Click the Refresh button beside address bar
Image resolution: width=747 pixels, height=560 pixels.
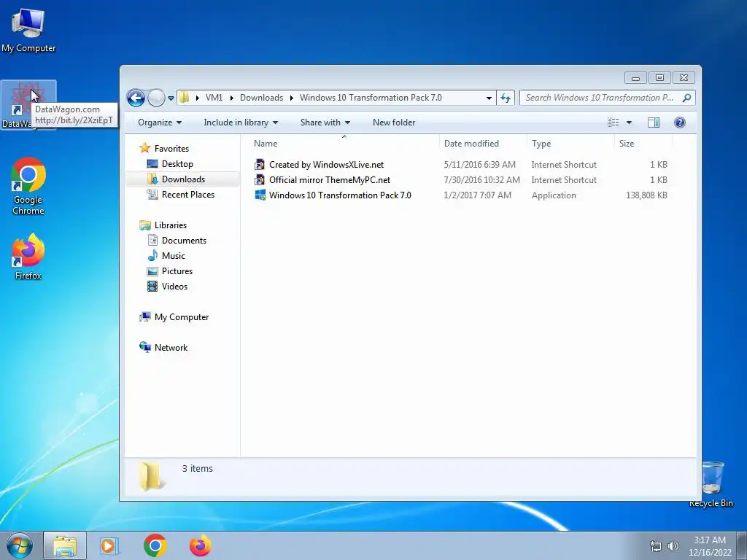pyautogui.click(x=506, y=98)
